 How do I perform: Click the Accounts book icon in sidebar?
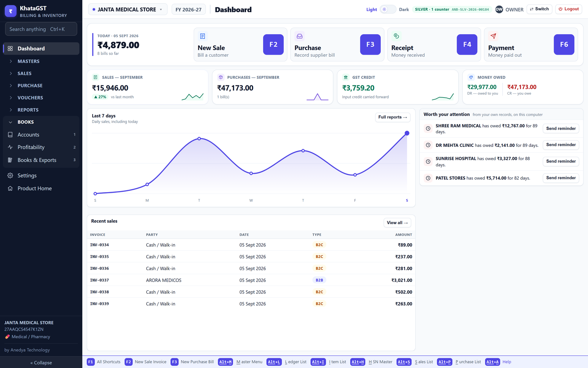(x=10, y=135)
